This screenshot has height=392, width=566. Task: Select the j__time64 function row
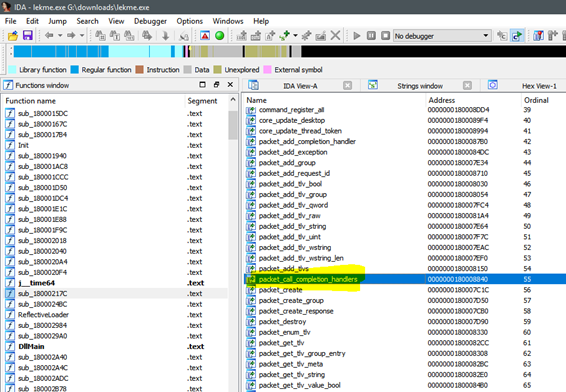(x=116, y=283)
